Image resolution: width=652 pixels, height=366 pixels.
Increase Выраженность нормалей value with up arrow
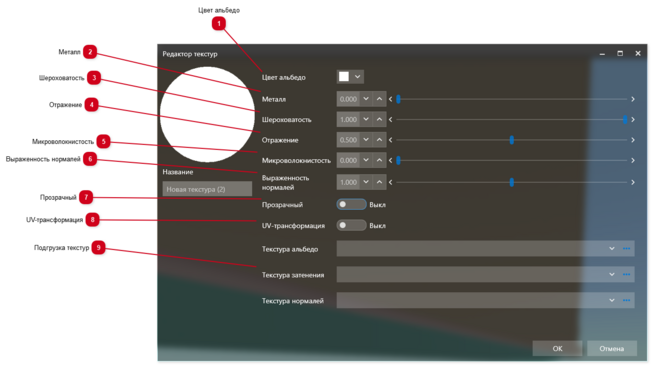380,182
